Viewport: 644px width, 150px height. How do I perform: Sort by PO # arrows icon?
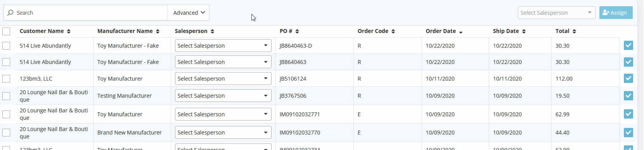tap(297, 31)
